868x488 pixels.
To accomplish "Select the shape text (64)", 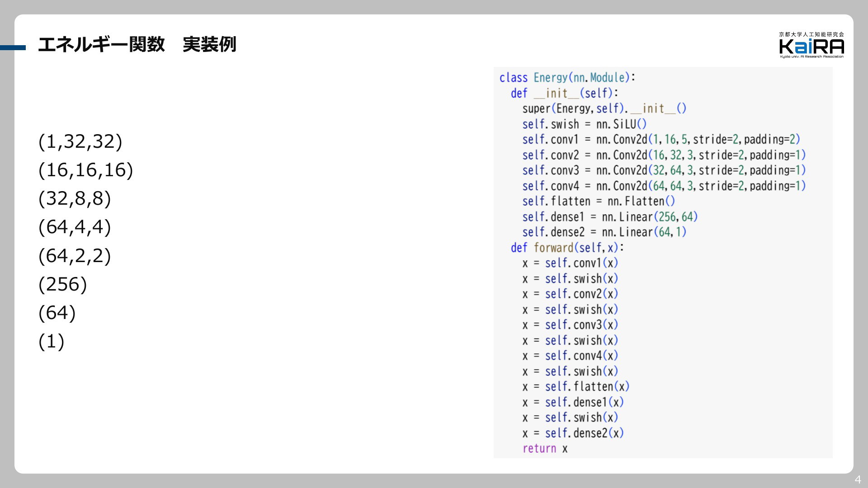I will [57, 313].
